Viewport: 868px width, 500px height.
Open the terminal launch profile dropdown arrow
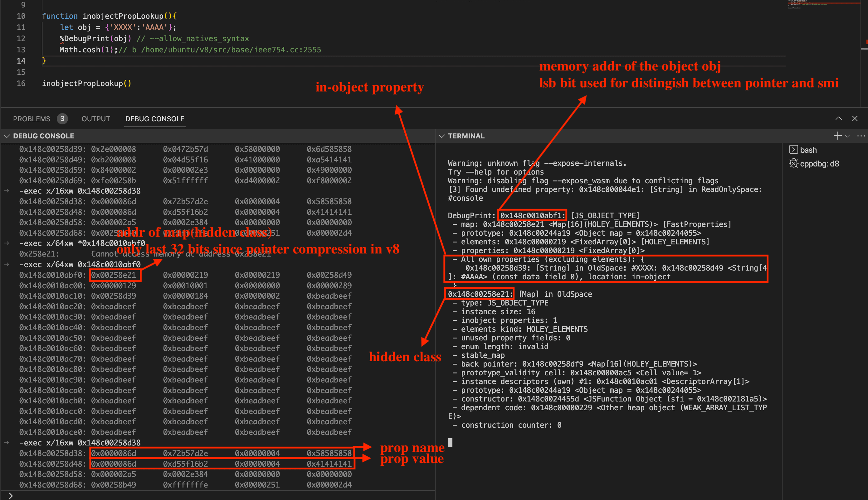[847, 136]
